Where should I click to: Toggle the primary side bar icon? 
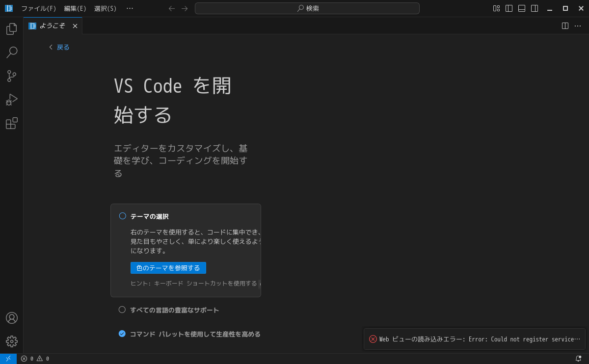click(509, 8)
